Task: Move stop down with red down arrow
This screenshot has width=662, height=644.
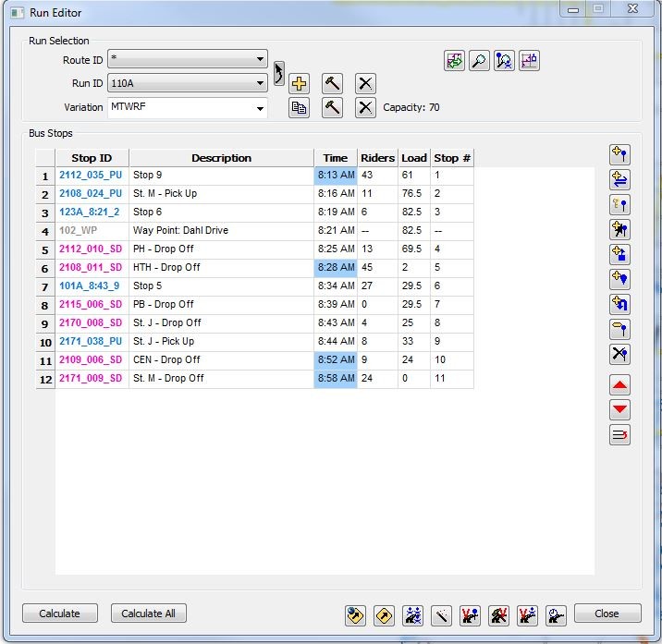Action: (x=619, y=410)
